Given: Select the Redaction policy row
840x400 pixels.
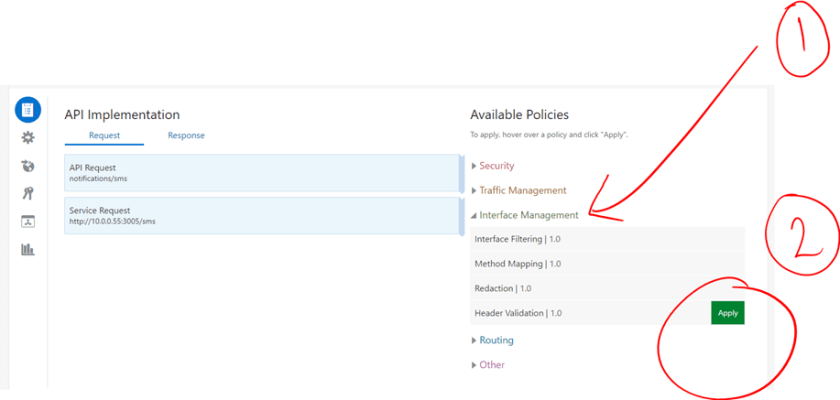Looking at the screenshot, I should (x=502, y=288).
